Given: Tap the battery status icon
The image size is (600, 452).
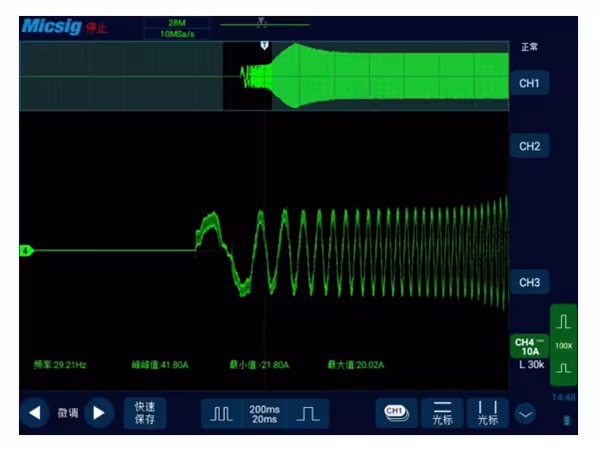Looking at the screenshot, I should (567, 421).
